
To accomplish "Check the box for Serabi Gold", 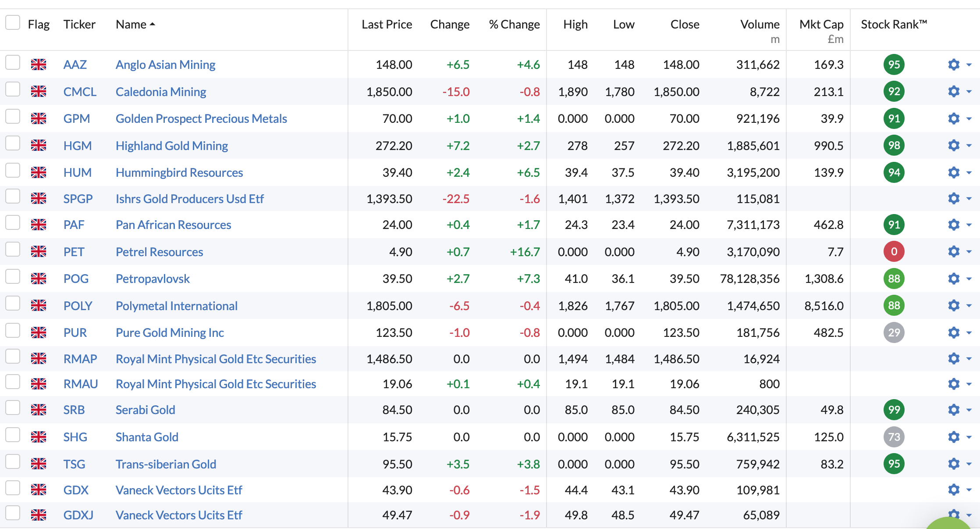I will [x=13, y=407].
